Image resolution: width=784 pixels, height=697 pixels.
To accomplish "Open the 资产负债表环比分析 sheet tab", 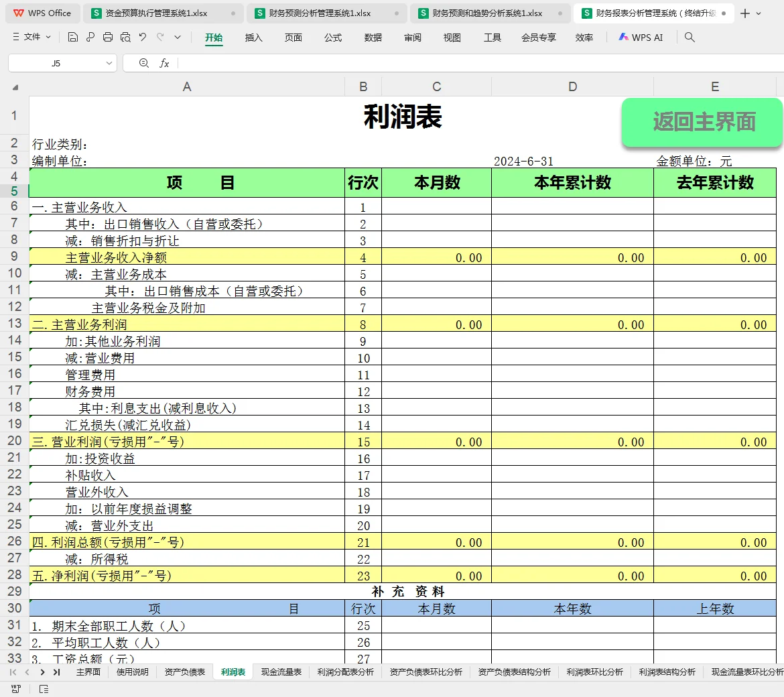I will pyautogui.click(x=426, y=672).
